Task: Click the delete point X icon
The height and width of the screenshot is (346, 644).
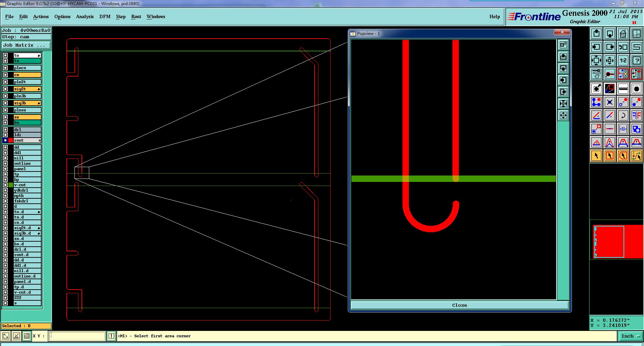Action: [x=610, y=102]
